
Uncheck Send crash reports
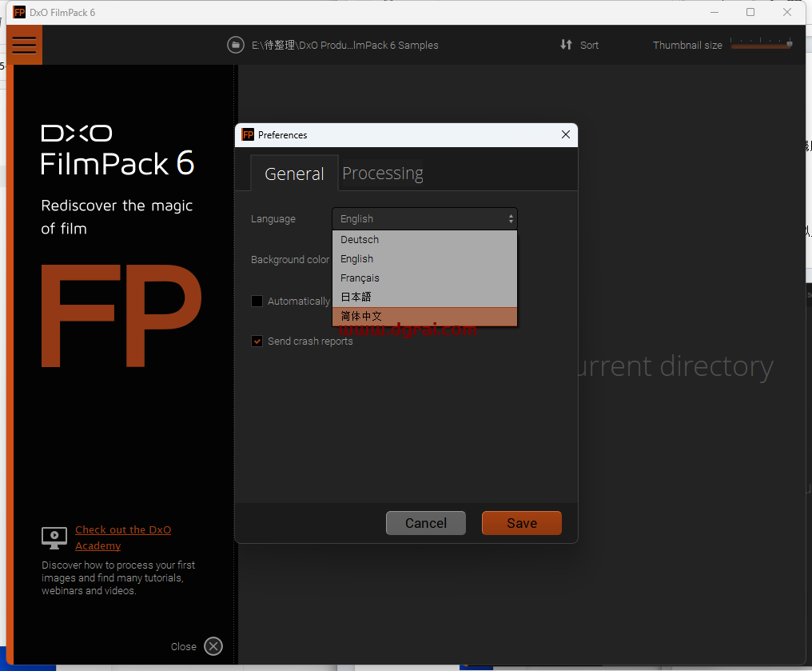point(257,341)
